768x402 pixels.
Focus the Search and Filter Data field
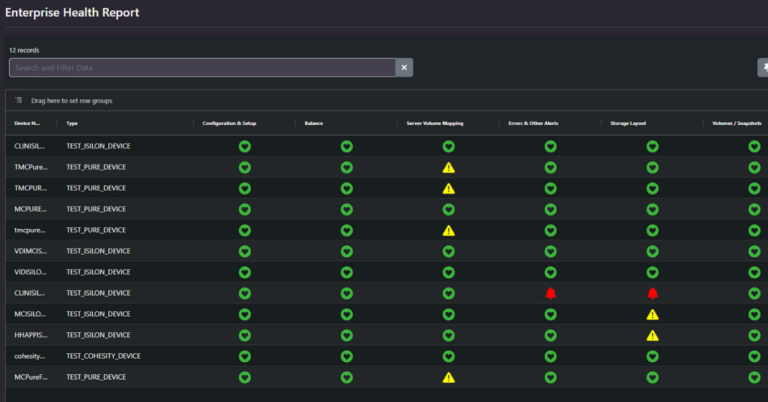click(200, 68)
